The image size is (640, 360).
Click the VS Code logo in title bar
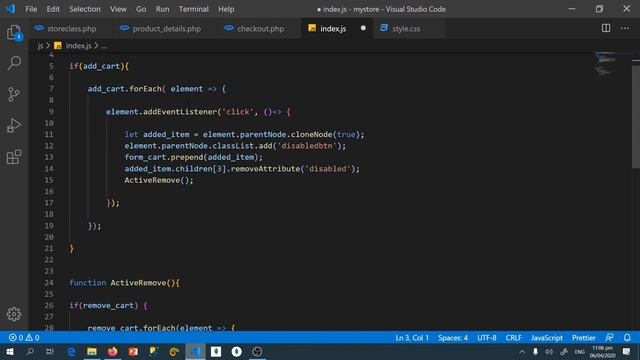pyautogui.click(x=10, y=9)
